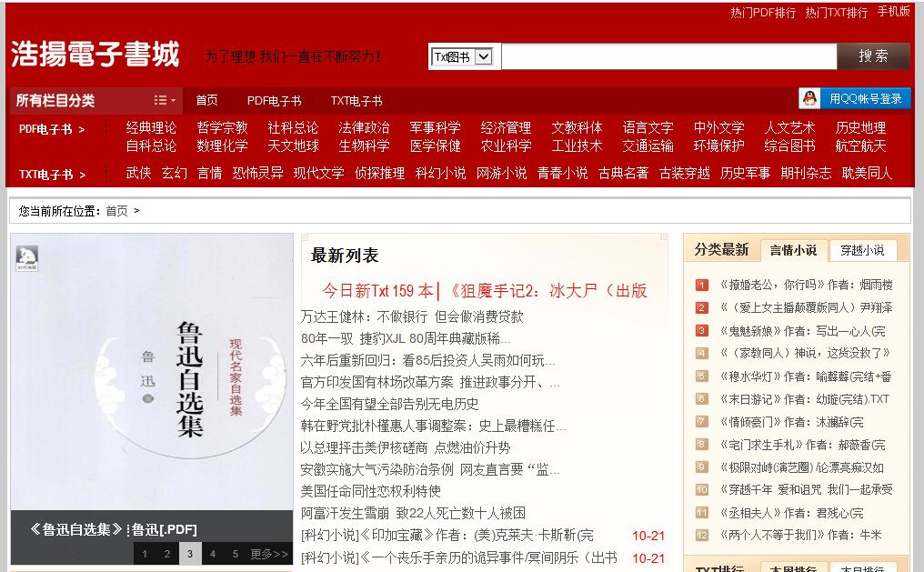
Task: Click the search text input field
Action: coord(668,56)
